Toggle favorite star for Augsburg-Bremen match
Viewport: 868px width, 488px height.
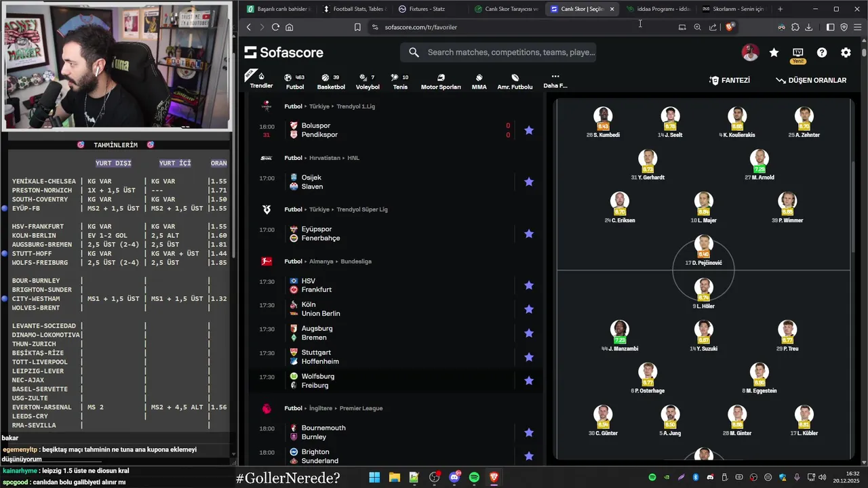click(529, 333)
